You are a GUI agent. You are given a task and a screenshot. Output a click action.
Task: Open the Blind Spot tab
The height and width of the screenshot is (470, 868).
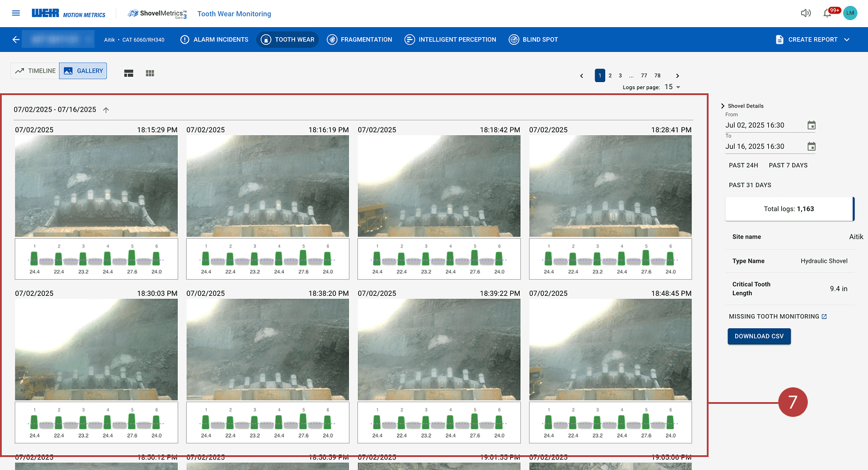533,40
